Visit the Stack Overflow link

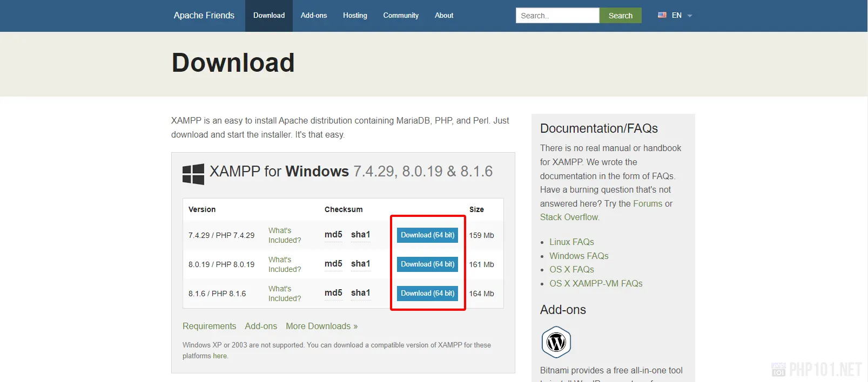tap(569, 217)
